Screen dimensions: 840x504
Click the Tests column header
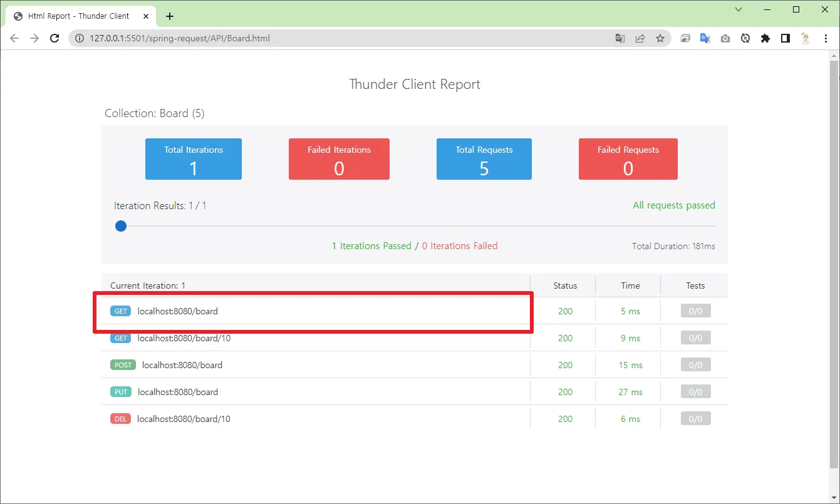(695, 285)
